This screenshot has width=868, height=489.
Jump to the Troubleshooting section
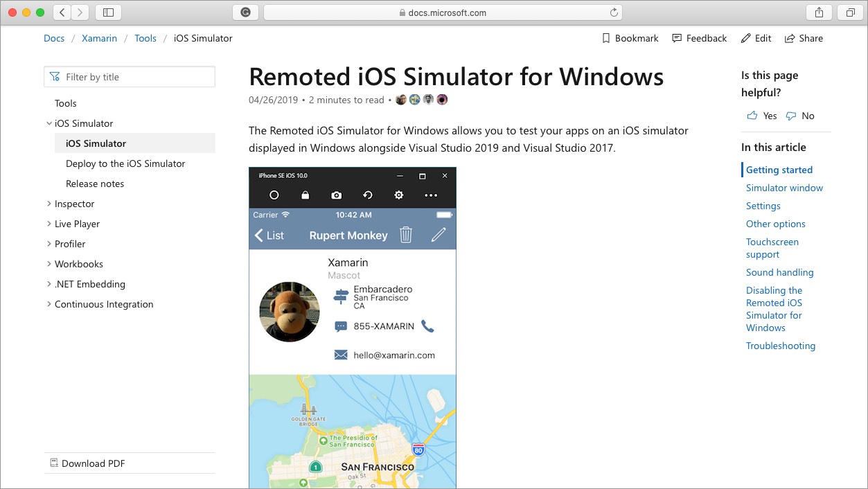(781, 346)
